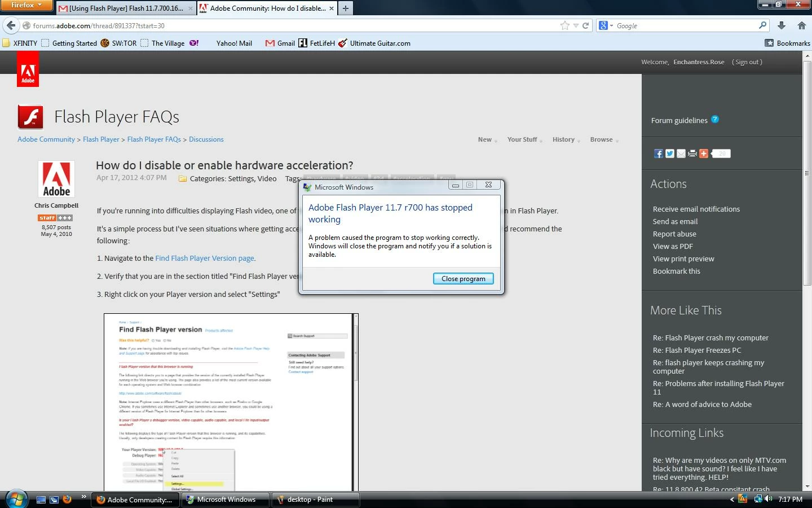This screenshot has width=812, height=508.
Task: Open the Ultimate Guitar.com bookmark
Action: point(374,43)
